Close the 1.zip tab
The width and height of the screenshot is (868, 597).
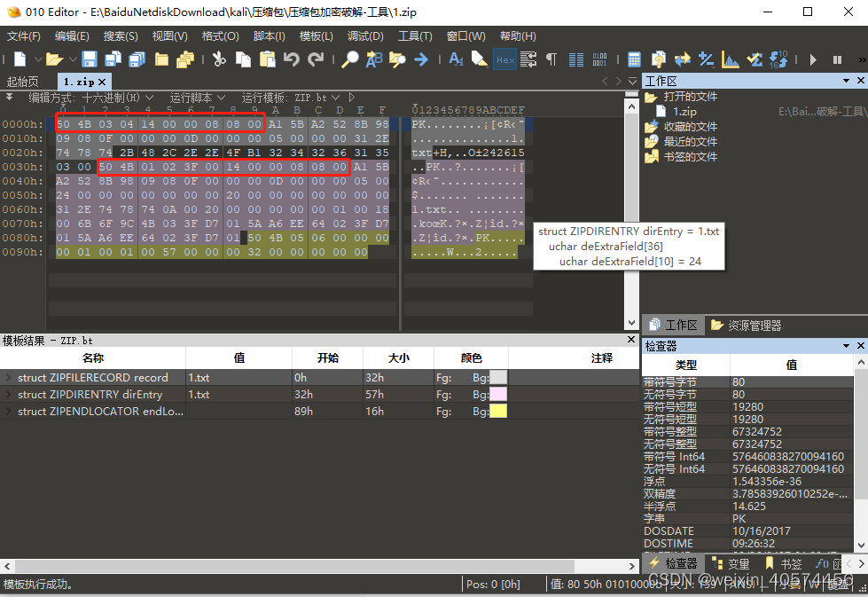point(103,82)
